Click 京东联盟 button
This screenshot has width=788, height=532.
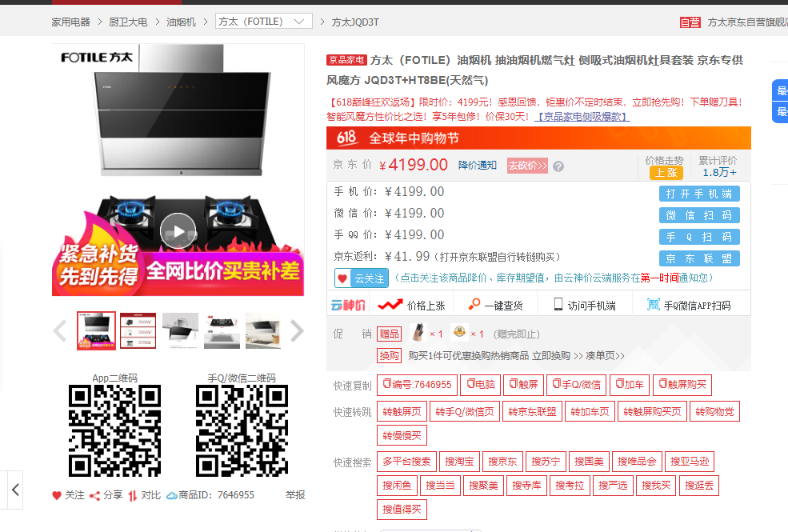[x=699, y=258]
